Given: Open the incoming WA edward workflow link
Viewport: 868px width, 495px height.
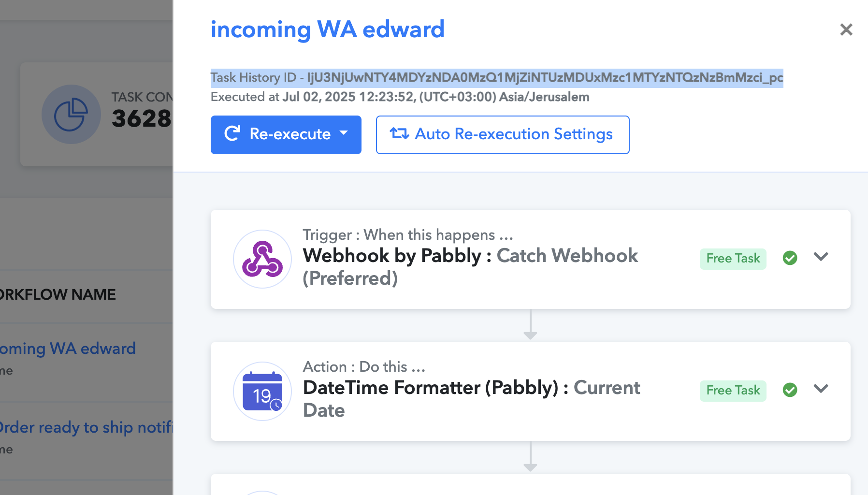Looking at the screenshot, I should 67,349.
